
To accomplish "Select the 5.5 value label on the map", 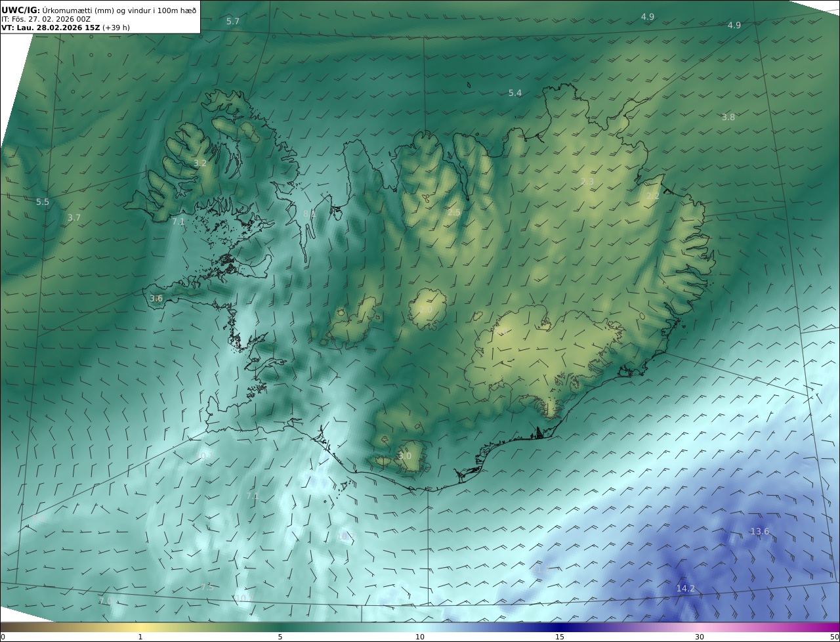I will (43, 202).
